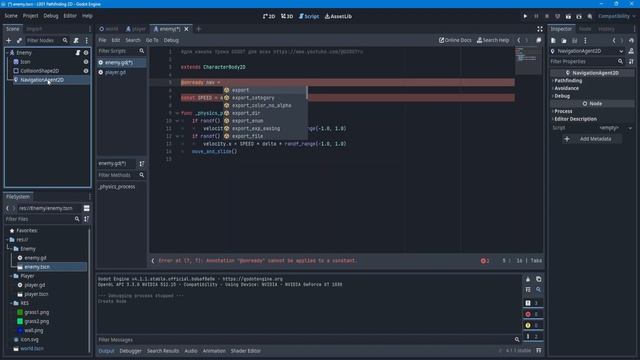The height and width of the screenshot is (360, 640).
Task: Switch to the 2D workspace
Action: [x=269, y=16]
